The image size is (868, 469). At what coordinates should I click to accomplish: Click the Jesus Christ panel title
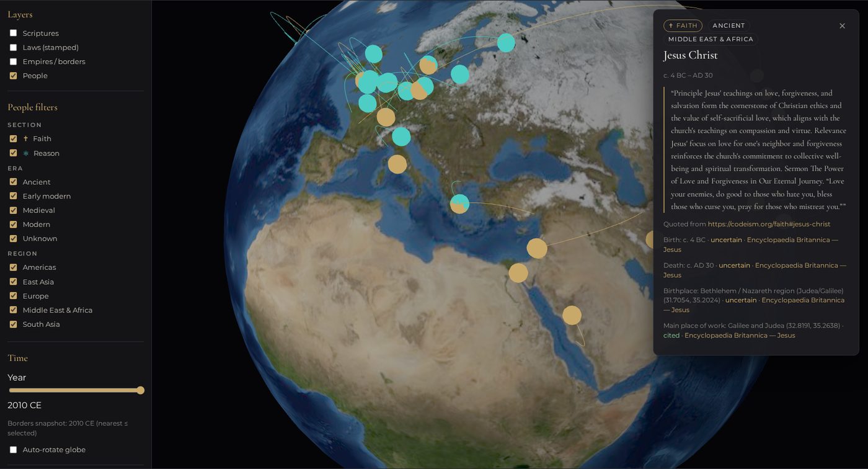690,55
